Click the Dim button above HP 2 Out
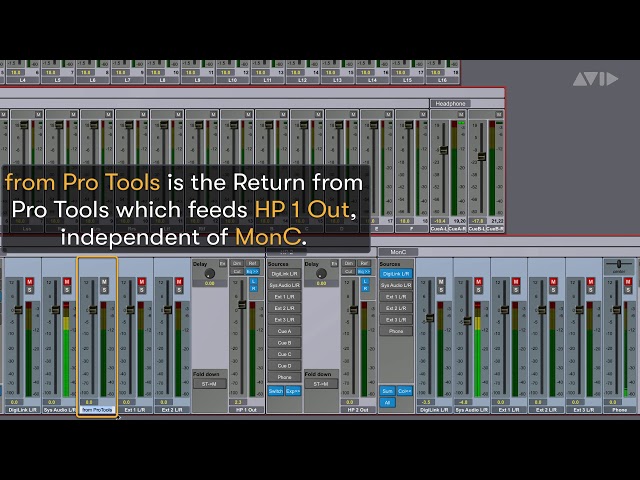 click(349, 263)
